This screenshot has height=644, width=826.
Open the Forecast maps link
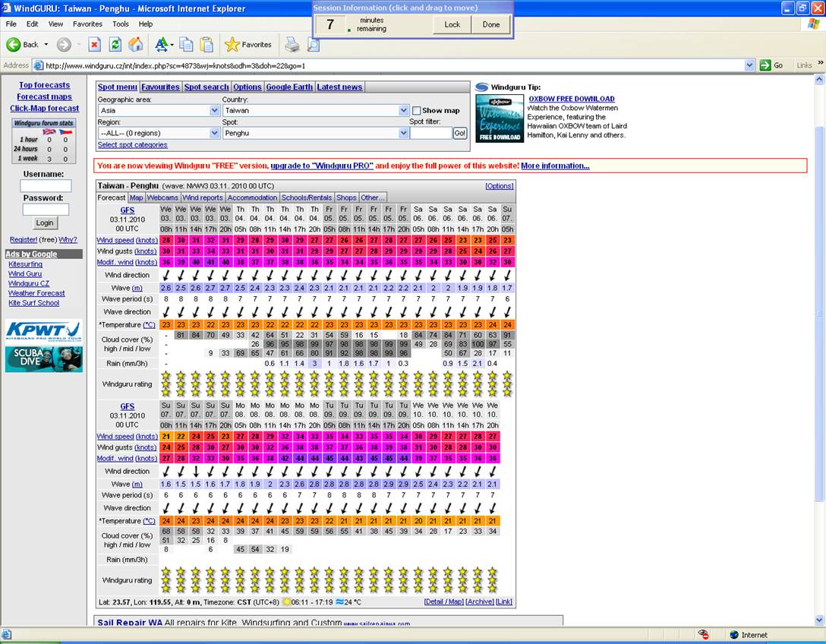(x=44, y=96)
